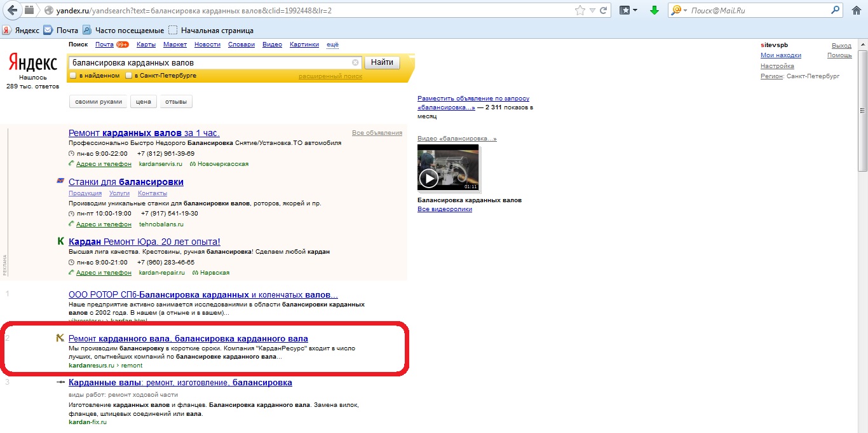Reload the page with the refresh icon
This screenshot has height=433, width=868.
pyautogui.click(x=604, y=10)
